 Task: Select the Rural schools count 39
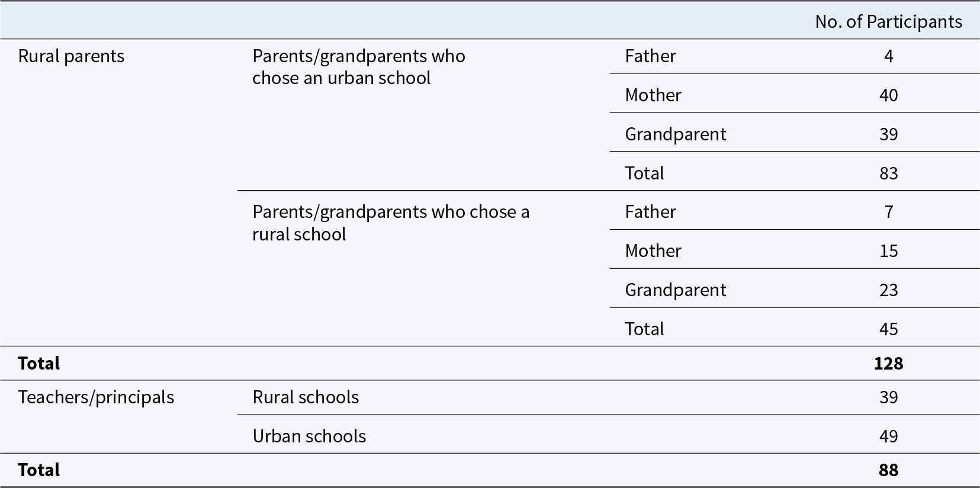[x=888, y=397]
